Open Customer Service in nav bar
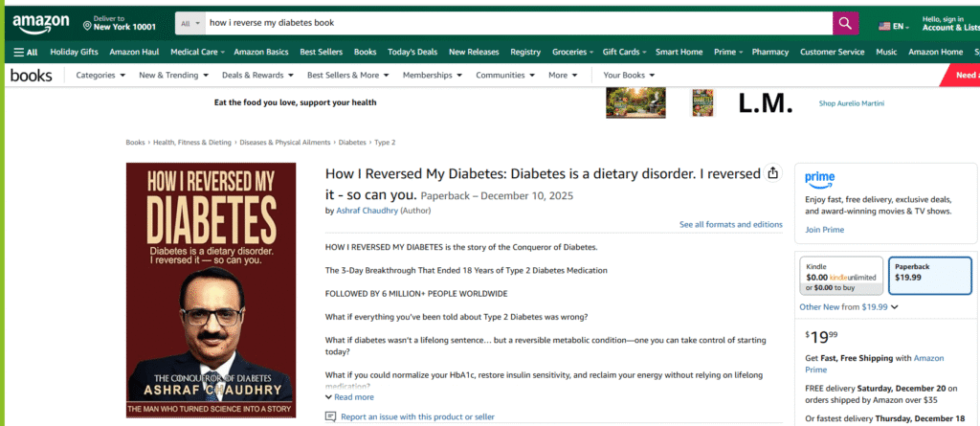The width and height of the screenshot is (980, 426). [832, 52]
